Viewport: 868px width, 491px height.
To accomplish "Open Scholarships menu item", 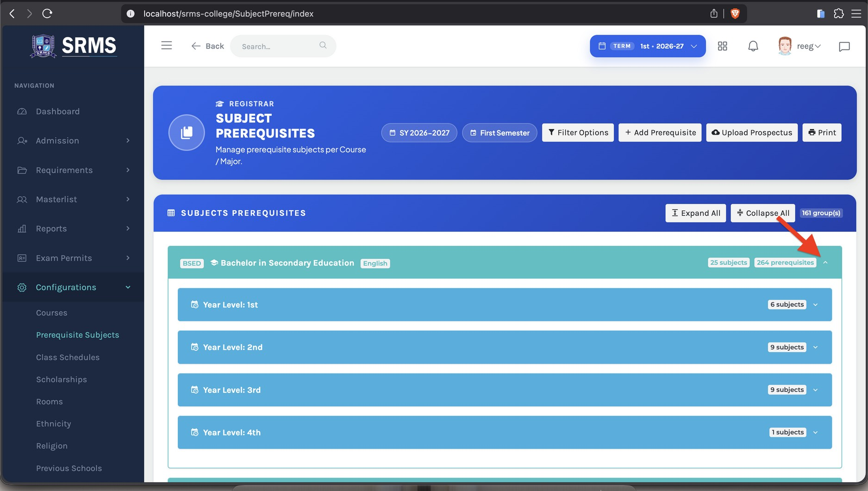I will (62, 379).
